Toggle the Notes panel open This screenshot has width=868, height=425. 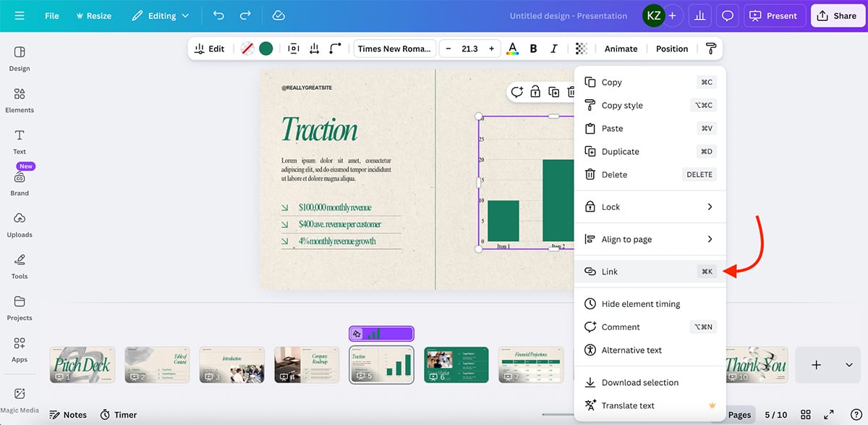tap(68, 414)
